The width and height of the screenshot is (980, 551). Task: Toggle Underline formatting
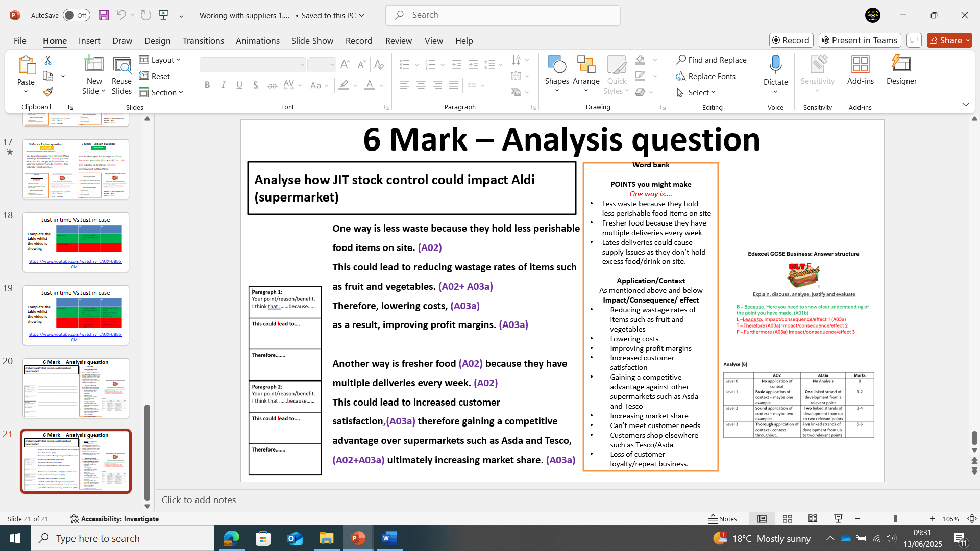click(x=239, y=85)
